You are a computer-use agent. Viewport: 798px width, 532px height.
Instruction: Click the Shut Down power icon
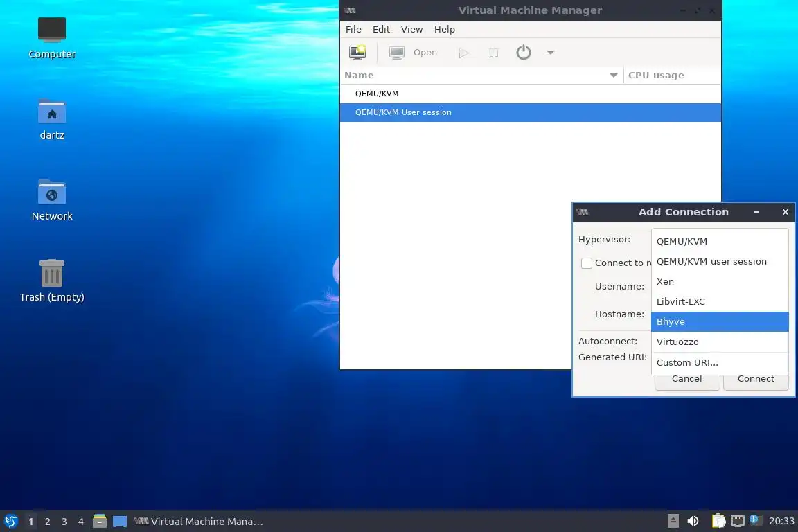pos(523,53)
